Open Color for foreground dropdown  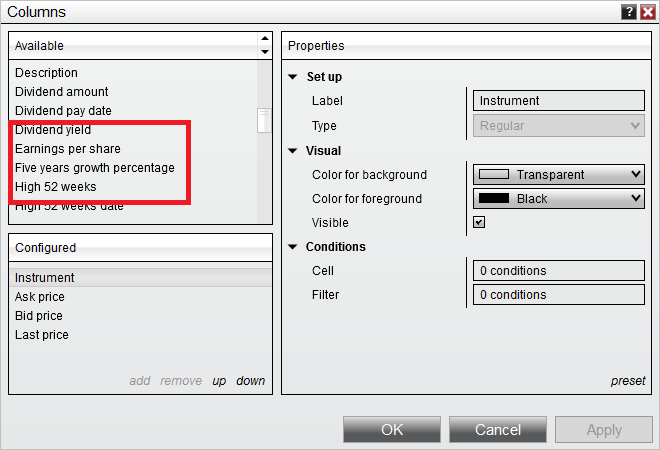coord(558,199)
